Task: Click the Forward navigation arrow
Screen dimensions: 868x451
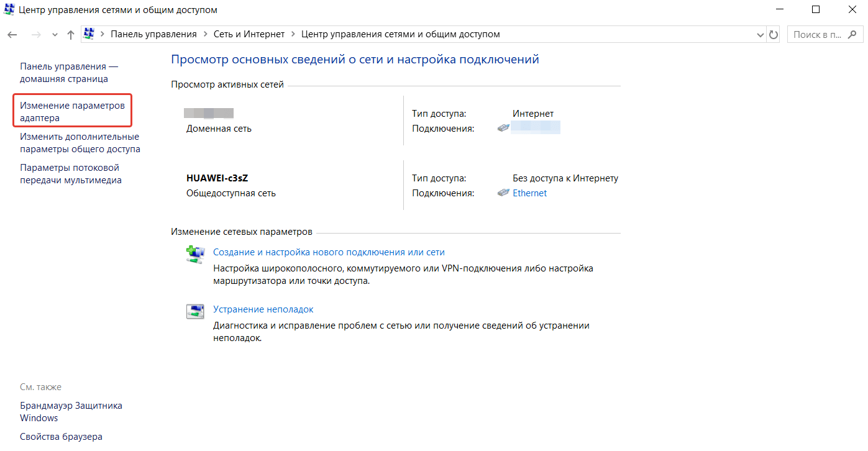Action: pos(36,35)
